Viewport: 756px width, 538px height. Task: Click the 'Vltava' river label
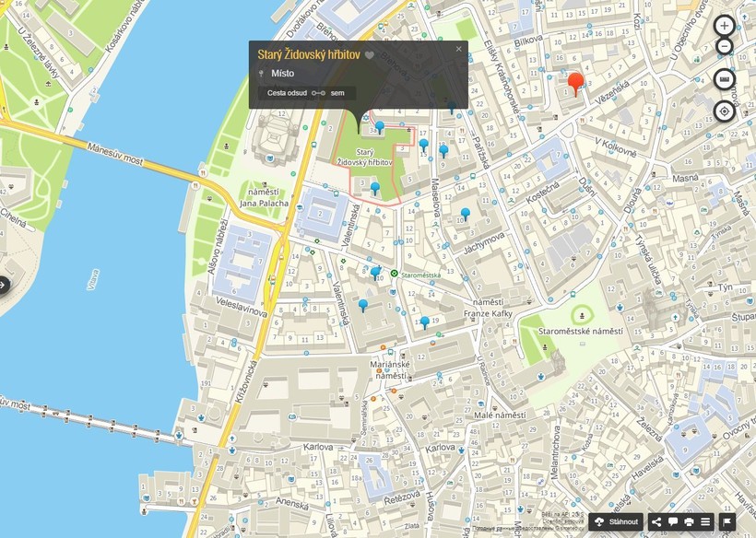pos(93,279)
